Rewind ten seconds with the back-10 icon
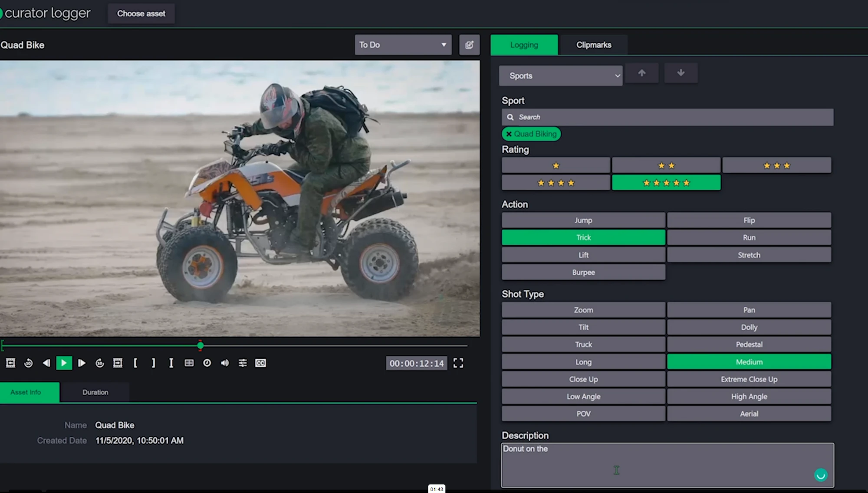This screenshot has width=868, height=493. pos(29,363)
